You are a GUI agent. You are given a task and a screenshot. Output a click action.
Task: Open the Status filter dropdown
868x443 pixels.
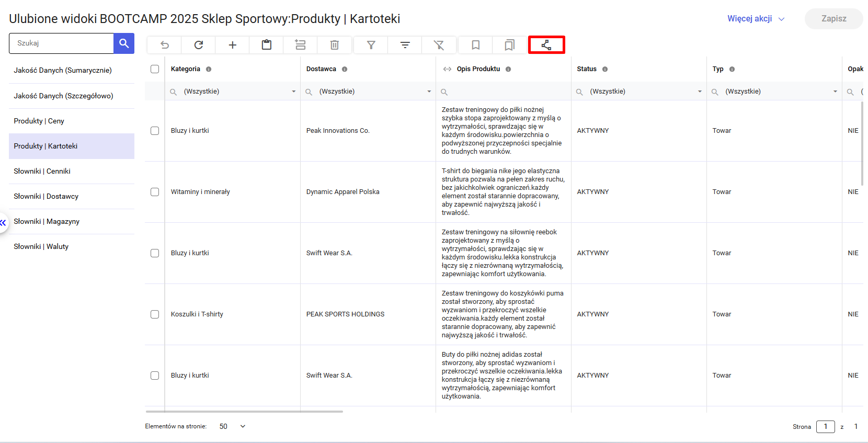(x=700, y=92)
